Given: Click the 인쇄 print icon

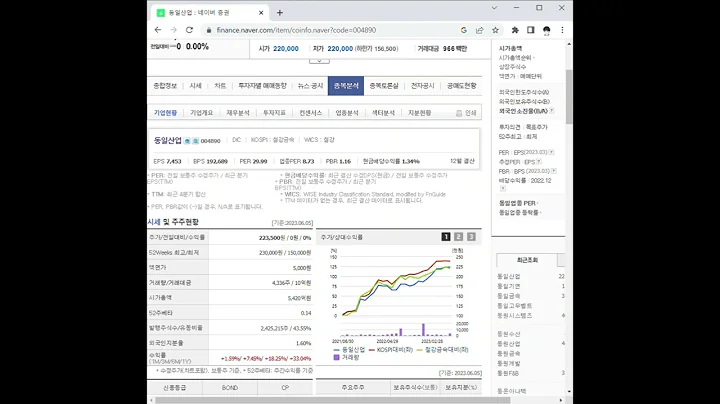Looking at the screenshot, I should pos(466,113).
